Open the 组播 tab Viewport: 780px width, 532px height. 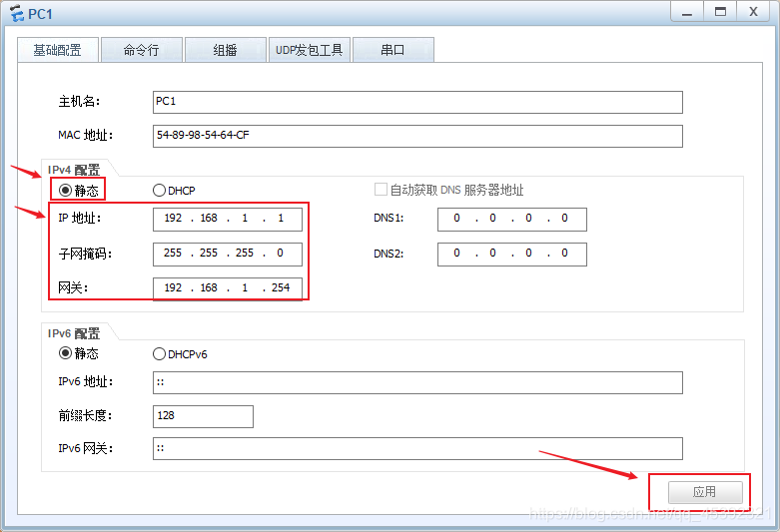[226, 50]
